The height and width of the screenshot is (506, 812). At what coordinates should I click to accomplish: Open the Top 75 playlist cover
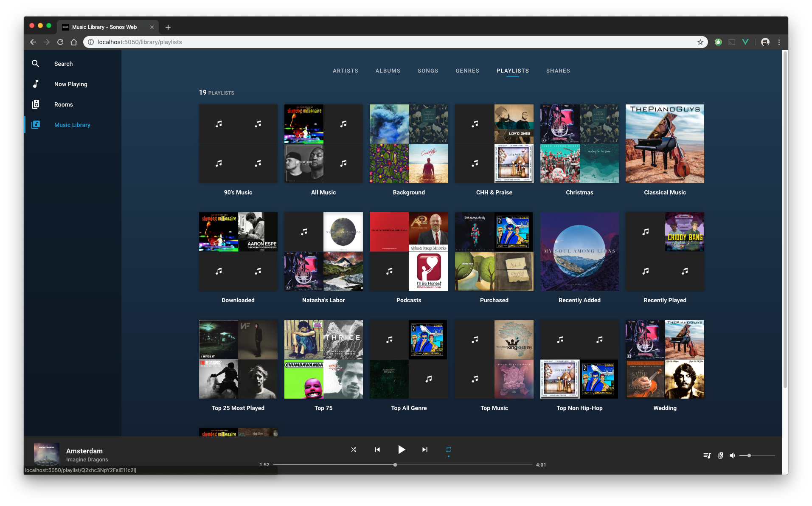tap(323, 359)
